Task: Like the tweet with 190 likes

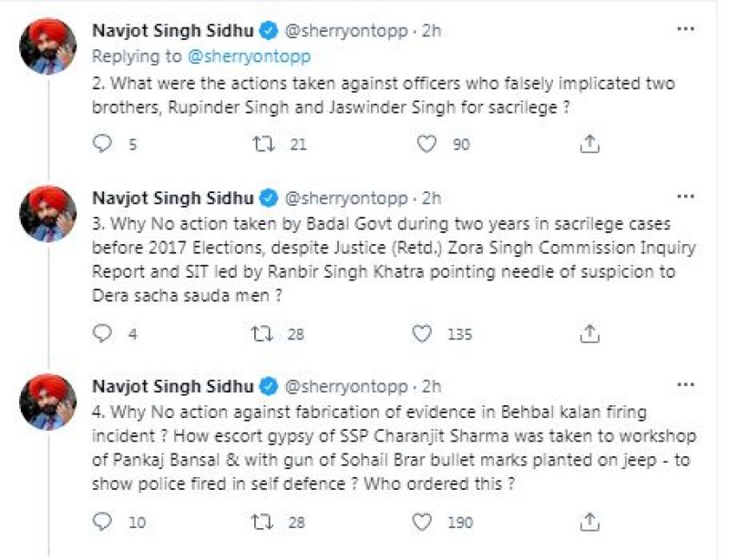Action: (422, 523)
